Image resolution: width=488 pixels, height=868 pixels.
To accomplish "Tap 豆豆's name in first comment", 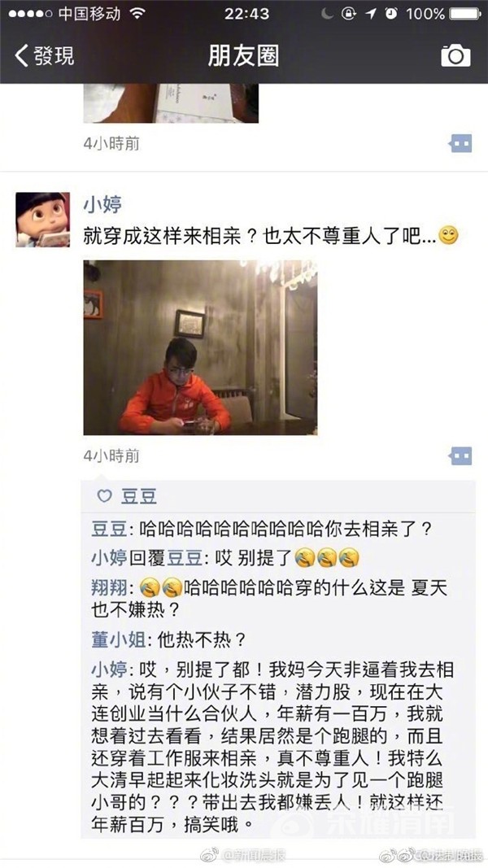I will pyautogui.click(x=109, y=530).
